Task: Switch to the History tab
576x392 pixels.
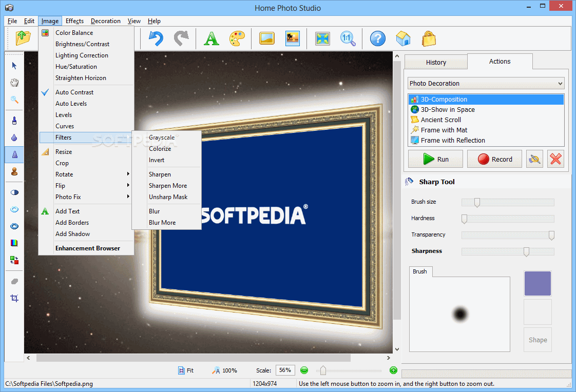Action: click(436, 63)
